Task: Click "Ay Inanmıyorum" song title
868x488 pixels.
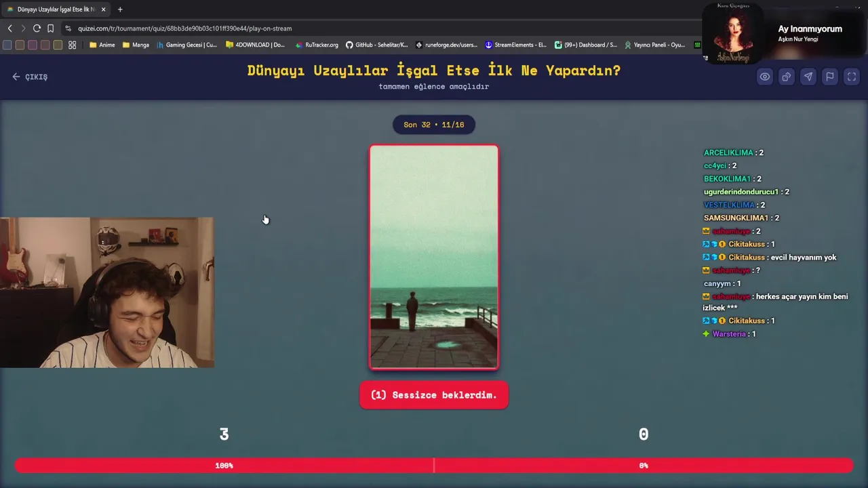Action: click(810, 28)
